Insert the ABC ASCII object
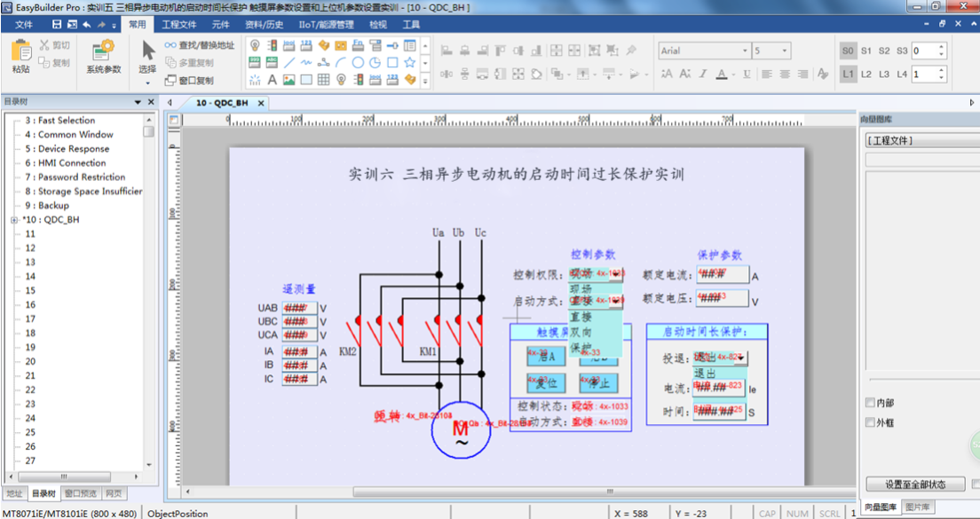Viewport: 980px width, 519px height. pyautogui.click(x=272, y=62)
